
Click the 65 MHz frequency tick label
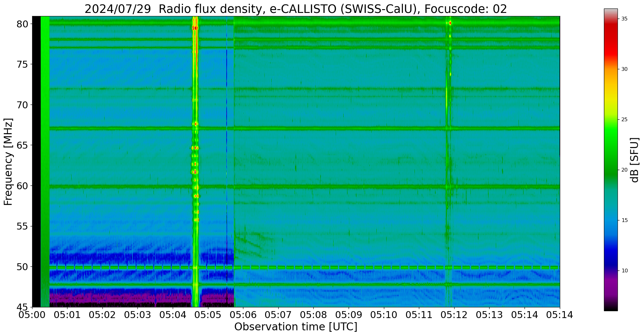22,145
